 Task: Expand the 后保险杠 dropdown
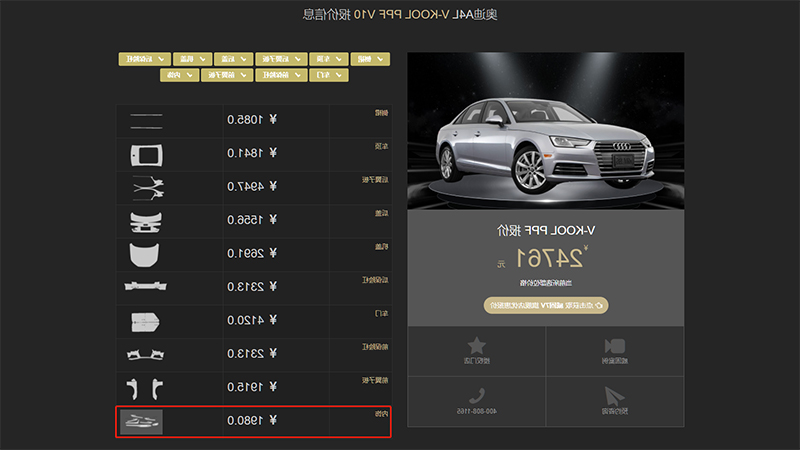coord(145,59)
